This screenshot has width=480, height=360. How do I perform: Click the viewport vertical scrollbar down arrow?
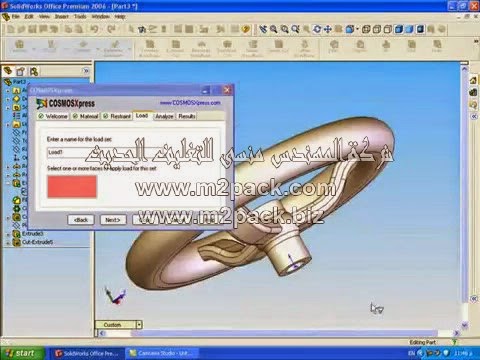click(465, 324)
